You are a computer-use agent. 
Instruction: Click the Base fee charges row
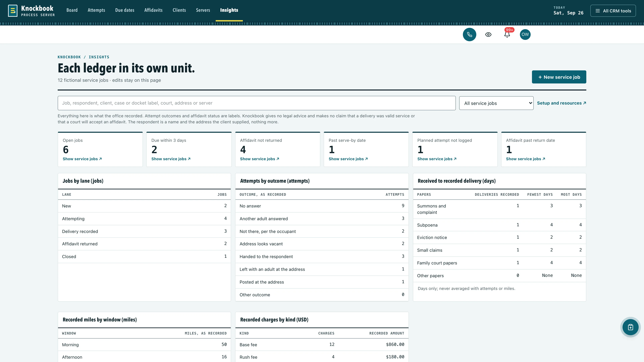[322, 345]
